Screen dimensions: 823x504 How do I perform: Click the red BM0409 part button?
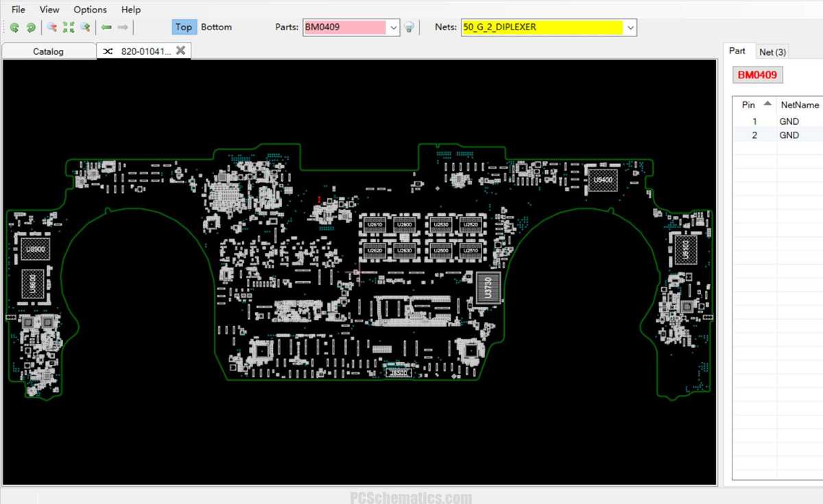pyautogui.click(x=758, y=75)
